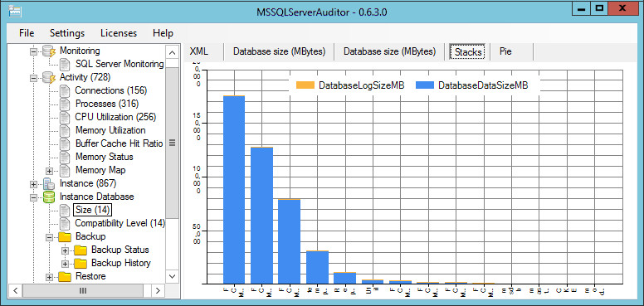Expand the Backup Status folder
Viewport: 644px width, 306px height.
coord(65,250)
